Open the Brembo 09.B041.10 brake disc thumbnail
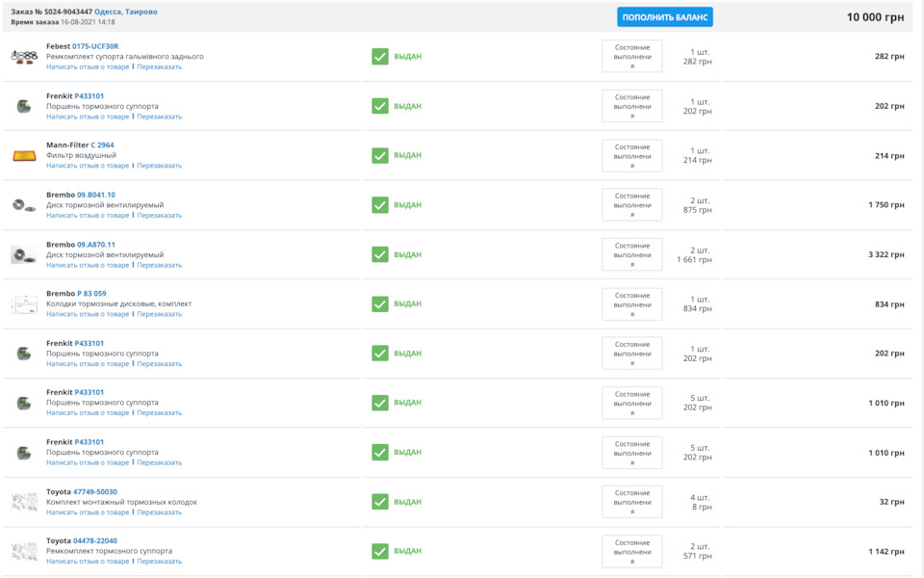 (24, 205)
